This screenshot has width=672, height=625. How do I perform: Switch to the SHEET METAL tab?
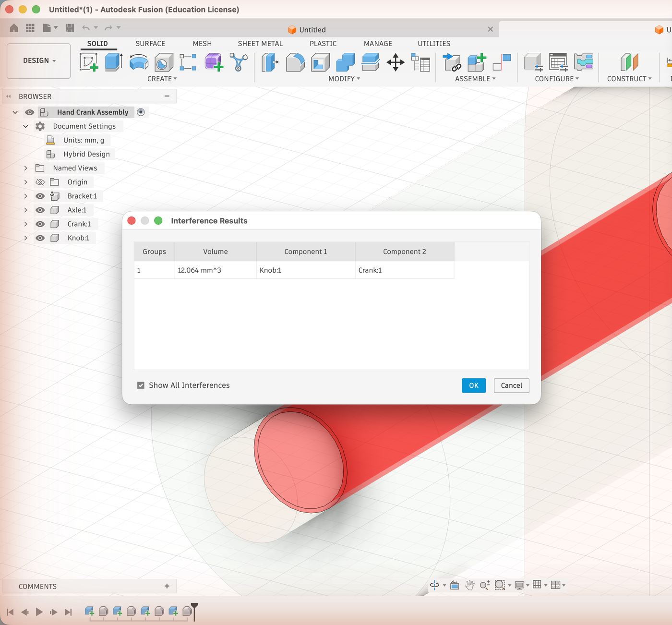tap(260, 44)
